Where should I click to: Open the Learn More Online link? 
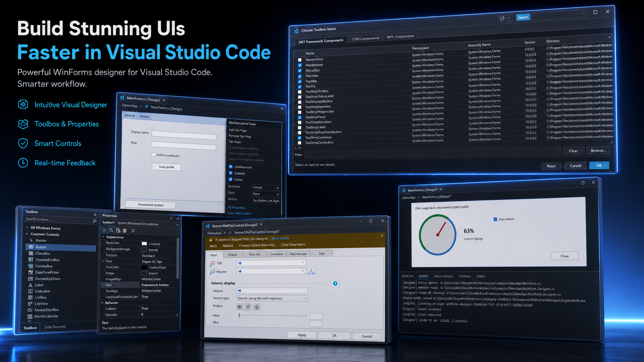pos(239,213)
